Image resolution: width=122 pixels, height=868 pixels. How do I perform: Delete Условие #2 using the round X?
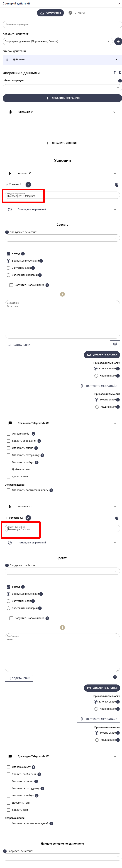click(28, 518)
